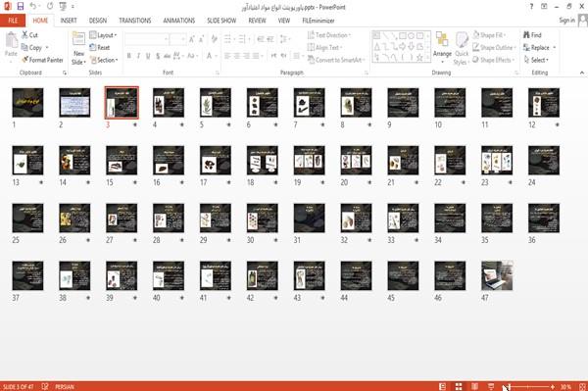
Task: Click Convert to SmartArt
Action: (336, 60)
